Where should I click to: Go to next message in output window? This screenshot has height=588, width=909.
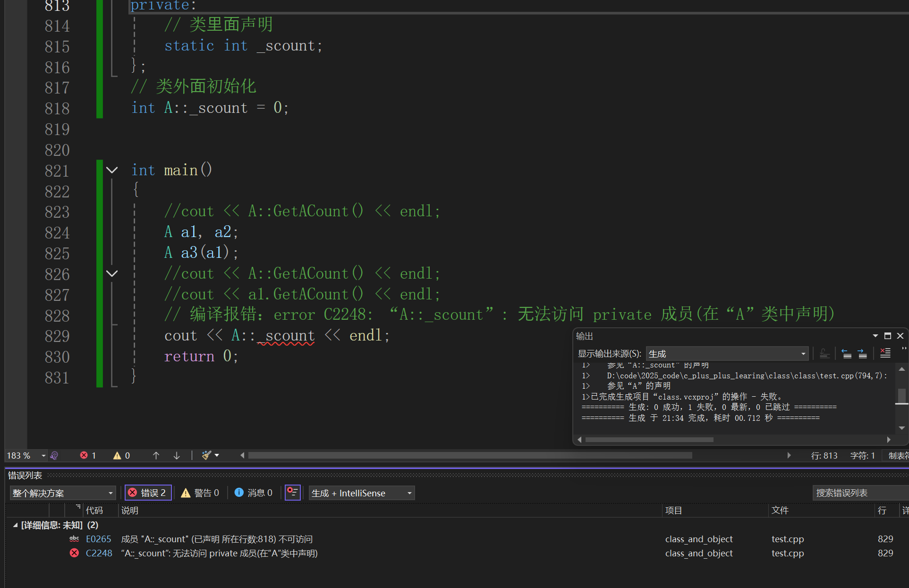tap(862, 353)
